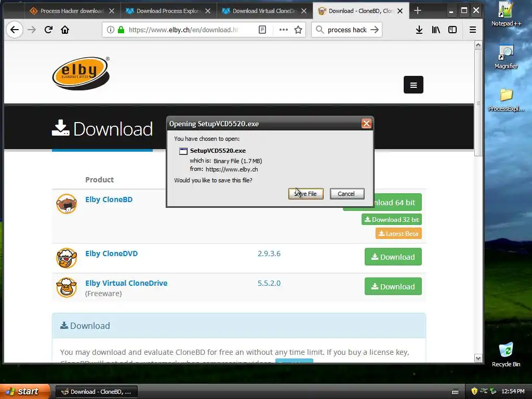Open a new tab with the plus button
532x399 pixels.
(418, 11)
